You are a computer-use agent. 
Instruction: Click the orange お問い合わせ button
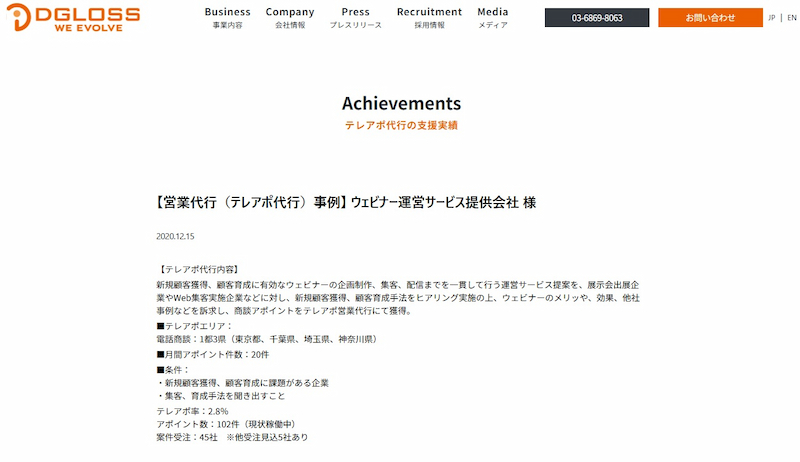[x=710, y=18]
